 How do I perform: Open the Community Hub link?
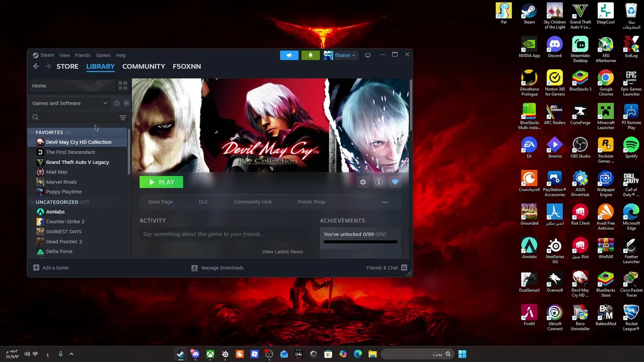253,202
